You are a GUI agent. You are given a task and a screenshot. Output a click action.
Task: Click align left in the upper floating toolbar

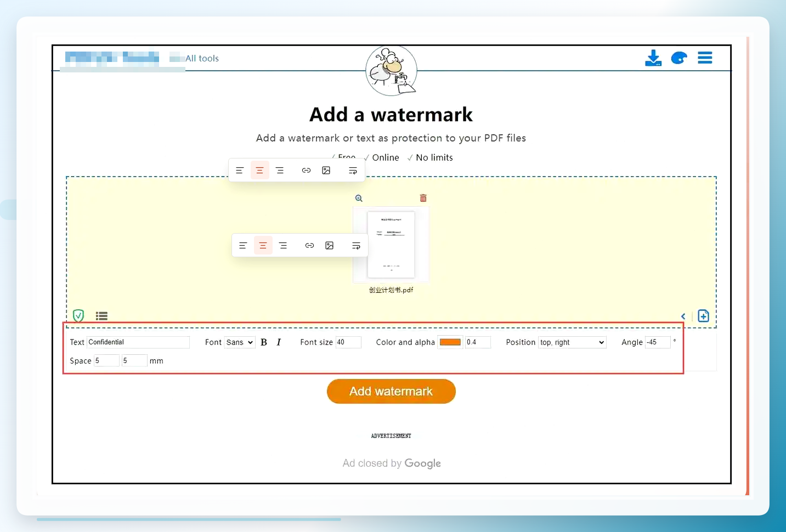pyautogui.click(x=240, y=171)
